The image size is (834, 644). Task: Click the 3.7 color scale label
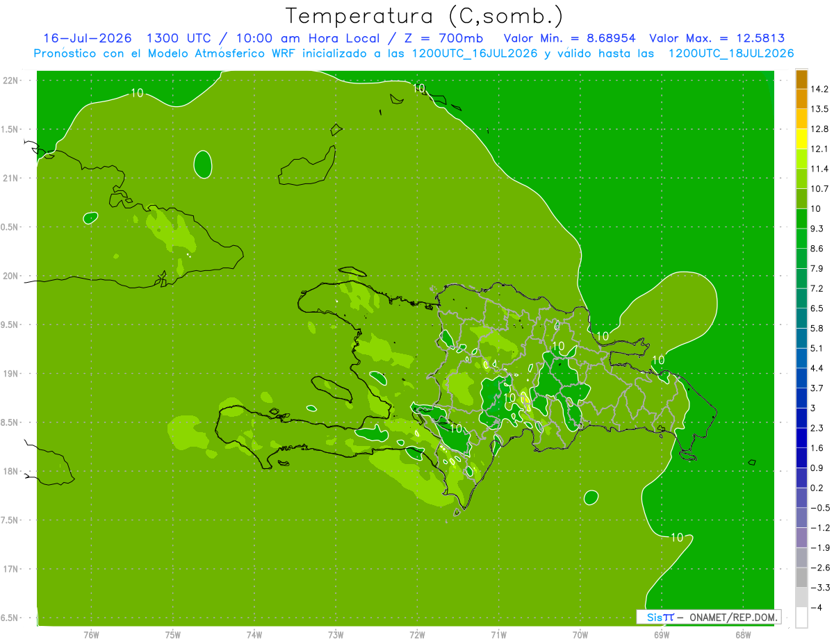(x=817, y=388)
